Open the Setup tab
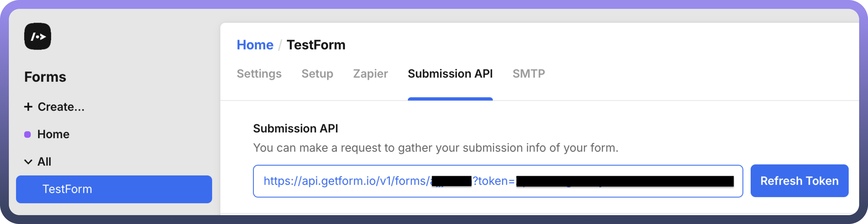Image resolution: width=868 pixels, height=224 pixels. (x=317, y=74)
